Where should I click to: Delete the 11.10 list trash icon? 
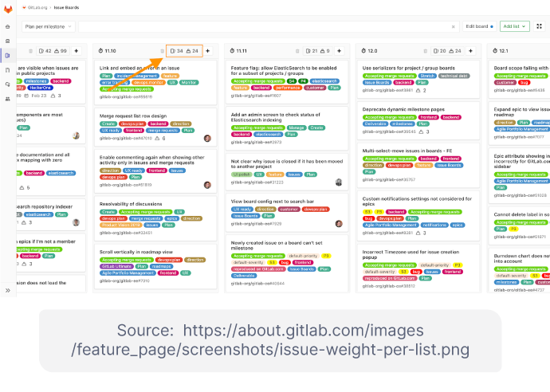pyautogui.click(x=162, y=51)
